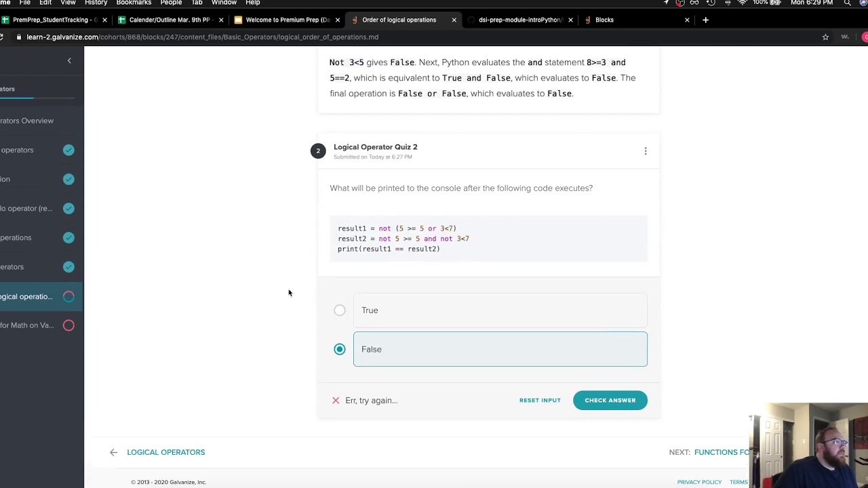Click the Wi-Fi status icon

click(x=742, y=3)
